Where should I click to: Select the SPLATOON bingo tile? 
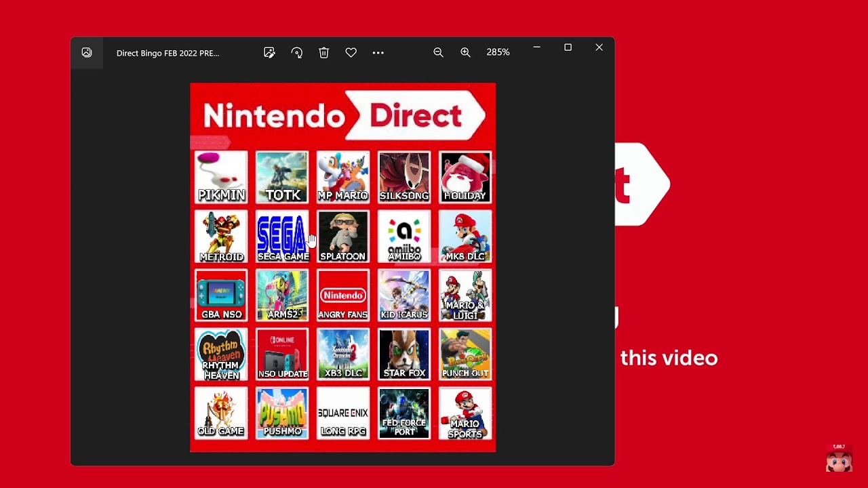[343, 237]
